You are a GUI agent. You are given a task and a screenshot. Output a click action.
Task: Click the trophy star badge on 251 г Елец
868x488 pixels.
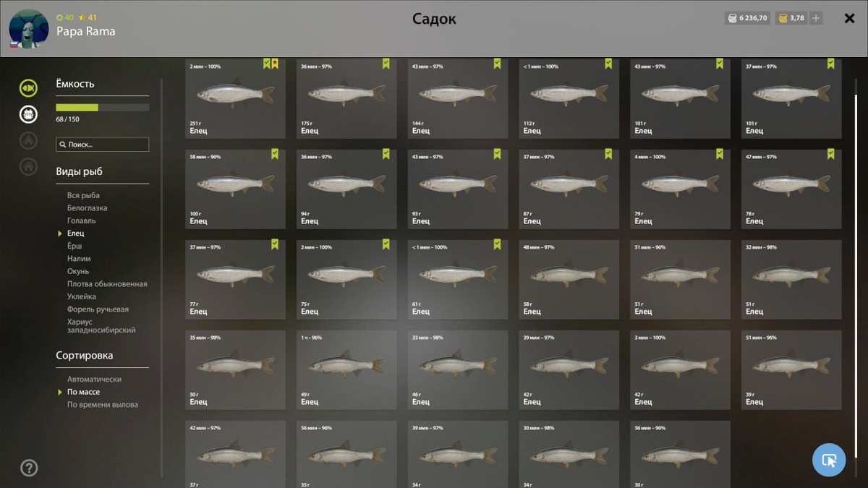point(275,64)
